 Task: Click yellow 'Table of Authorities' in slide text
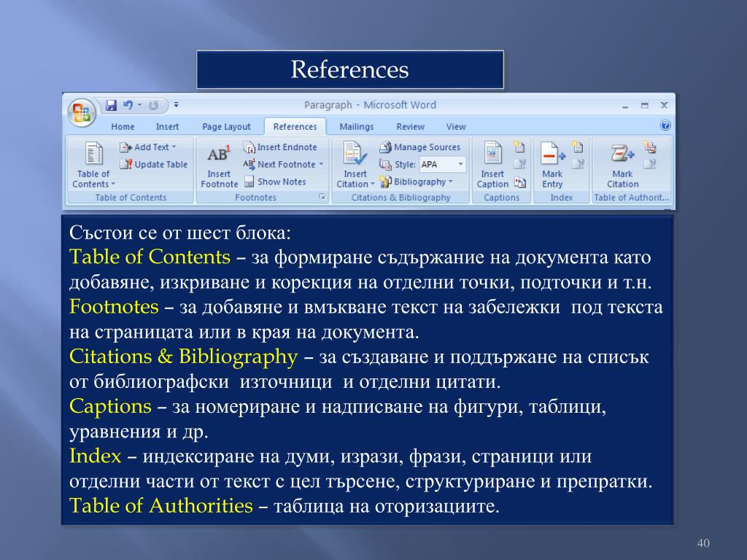(161, 505)
